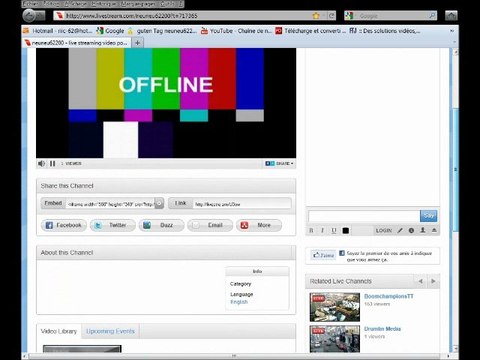Image resolution: width=480 pixels, height=360 pixels.
Task: Send chat message with Say button
Action: point(428,216)
